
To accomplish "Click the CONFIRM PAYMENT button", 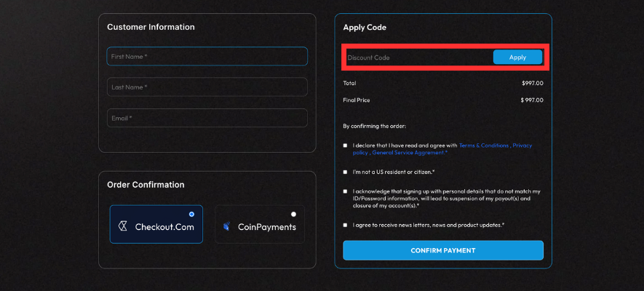I will (443, 250).
